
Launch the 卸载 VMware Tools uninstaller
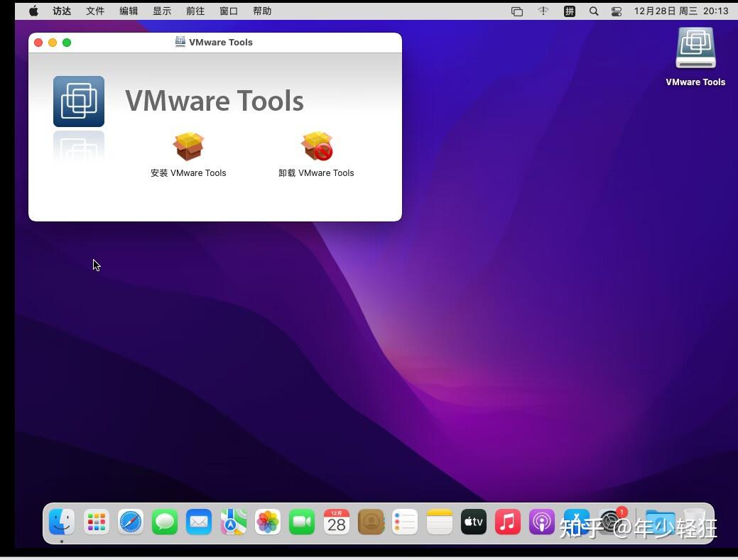pyautogui.click(x=315, y=147)
